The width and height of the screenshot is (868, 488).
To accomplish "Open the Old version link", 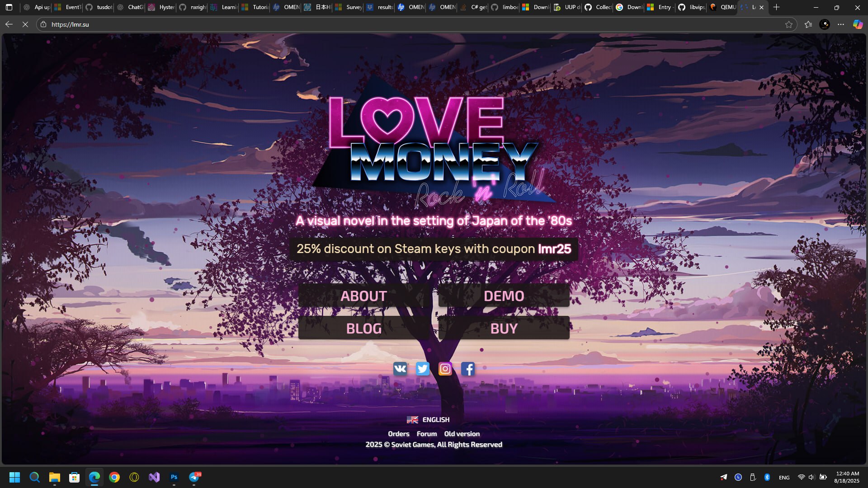I will [x=462, y=434].
